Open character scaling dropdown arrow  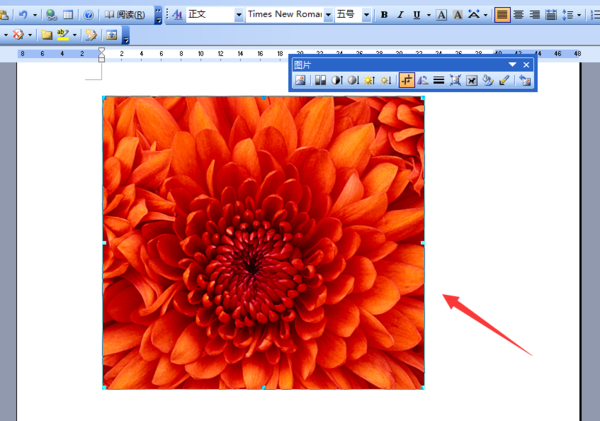pos(485,15)
